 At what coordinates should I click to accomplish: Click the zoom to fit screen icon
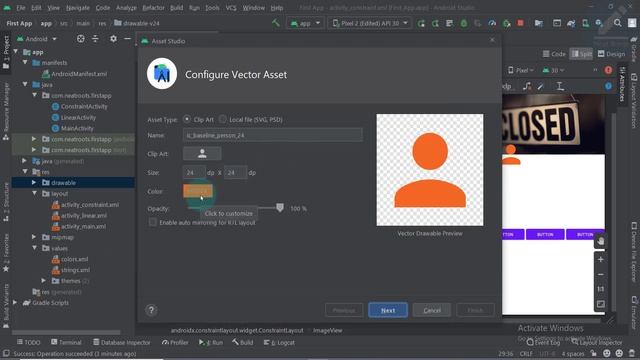coord(600,304)
